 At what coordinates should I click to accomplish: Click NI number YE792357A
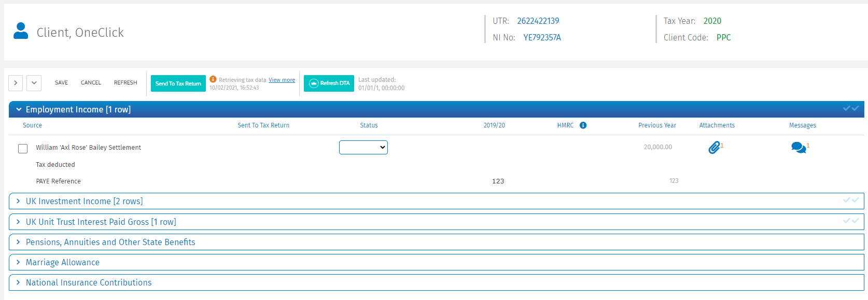click(x=542, y=37)
